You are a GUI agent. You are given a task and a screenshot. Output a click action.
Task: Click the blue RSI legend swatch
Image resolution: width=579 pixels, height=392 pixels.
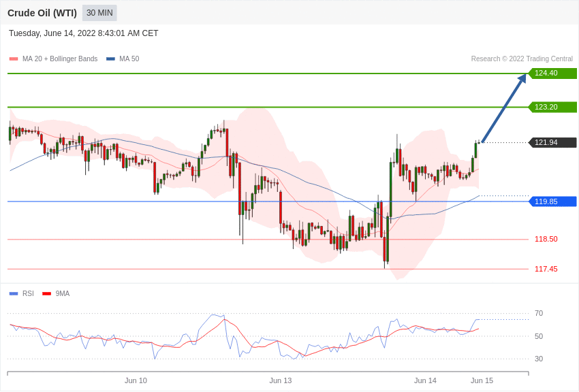[x=14, y=293]
